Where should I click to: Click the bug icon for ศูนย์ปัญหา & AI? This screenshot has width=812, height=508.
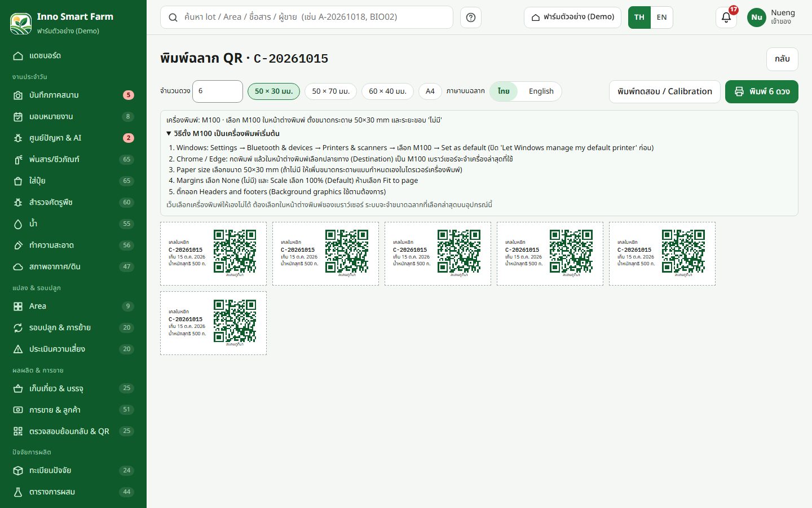tap(18, 138)
